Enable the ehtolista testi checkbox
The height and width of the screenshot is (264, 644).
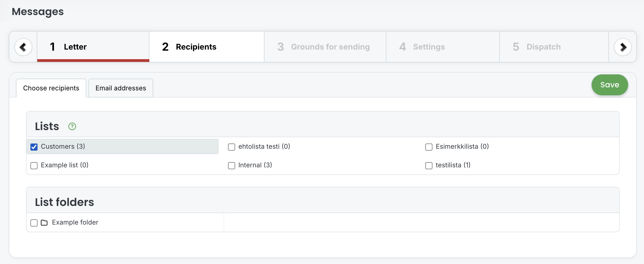(x=232, y=147)
